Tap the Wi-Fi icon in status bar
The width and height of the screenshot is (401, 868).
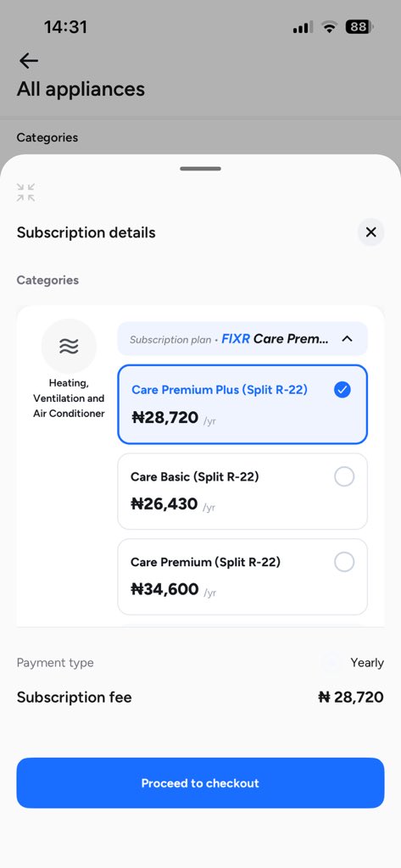click(x=330, y=26)
